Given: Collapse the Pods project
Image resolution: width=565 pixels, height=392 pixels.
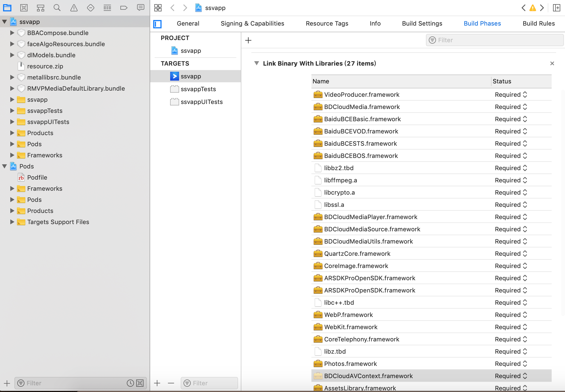Looking at the screenshot, I should point(5,166).
